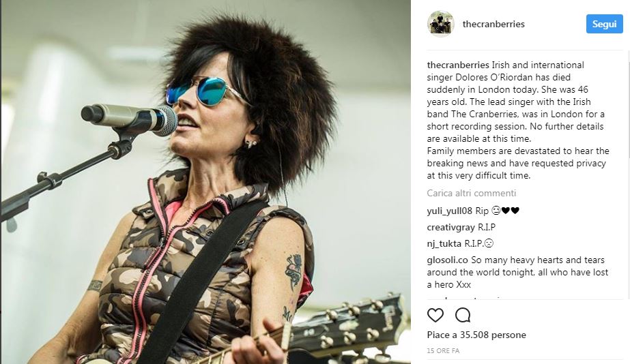Click the nj_tukta R.I.P. comment text
The height and width of the screenshot is (364, 630).
click(479, 243)
